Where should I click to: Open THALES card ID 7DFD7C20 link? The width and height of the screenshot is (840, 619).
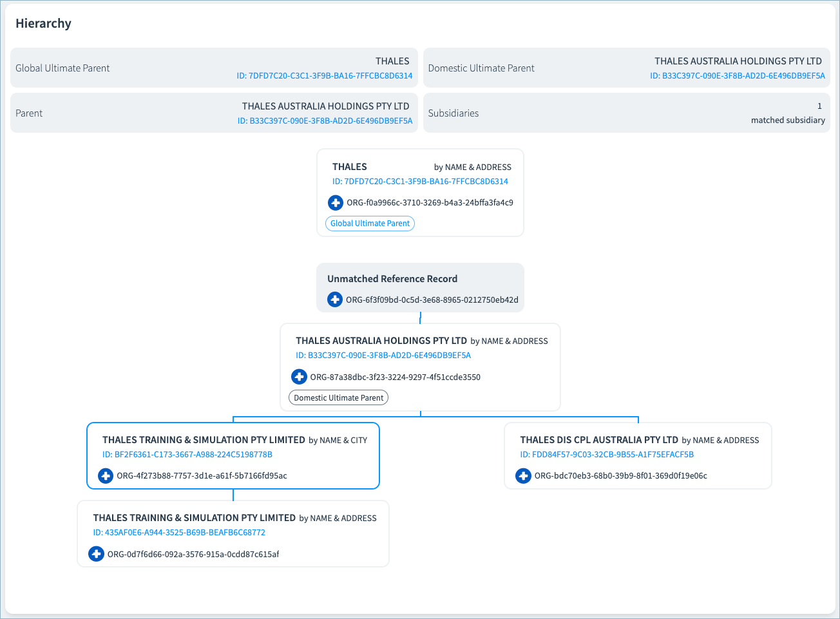click(x=420, y=182)
